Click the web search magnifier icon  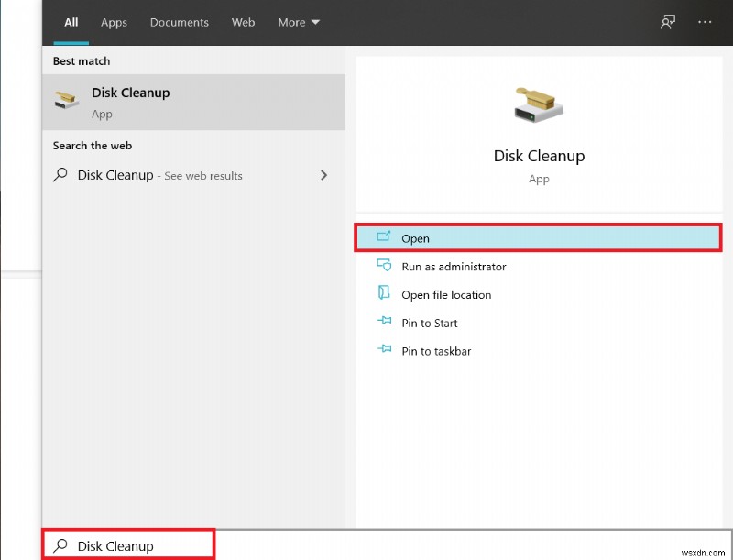60,174
